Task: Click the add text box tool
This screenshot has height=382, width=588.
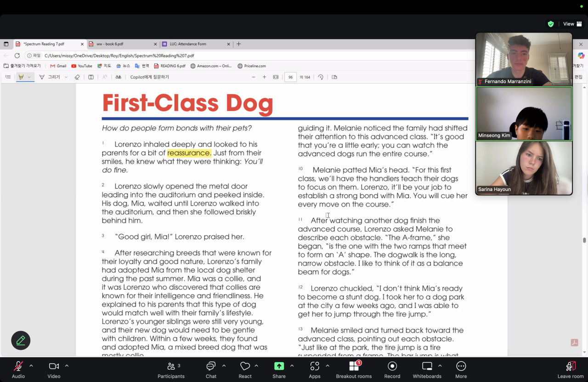Action: coord(91,77)
